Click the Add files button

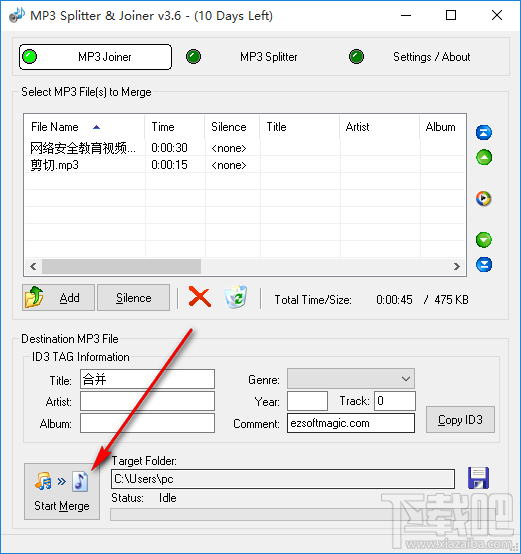tap(59, 297)
